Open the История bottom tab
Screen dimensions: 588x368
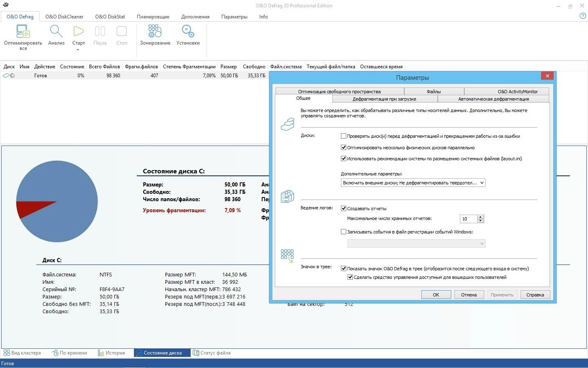111,353
